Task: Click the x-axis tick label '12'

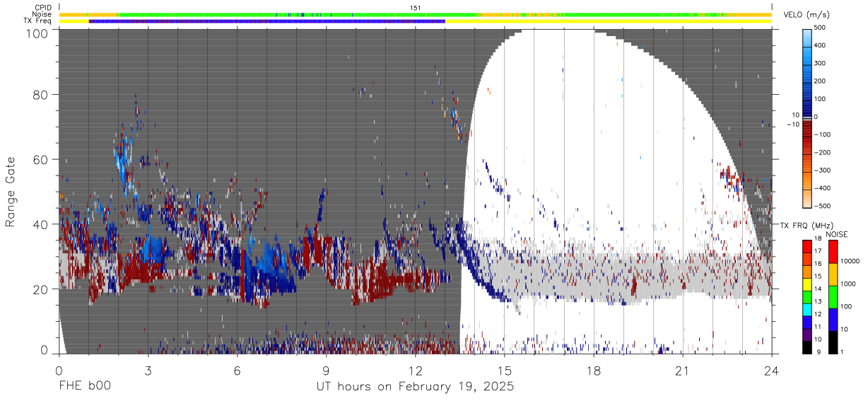Action: click(x=415, y=371)
